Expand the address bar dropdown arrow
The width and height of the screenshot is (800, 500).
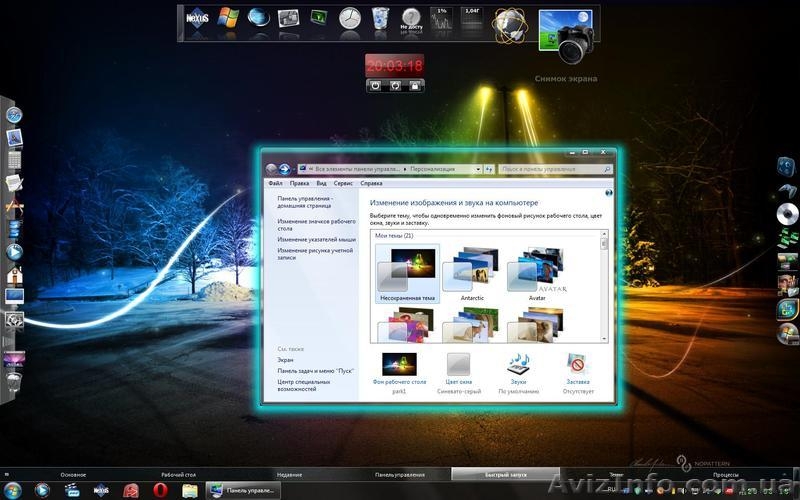479,170
